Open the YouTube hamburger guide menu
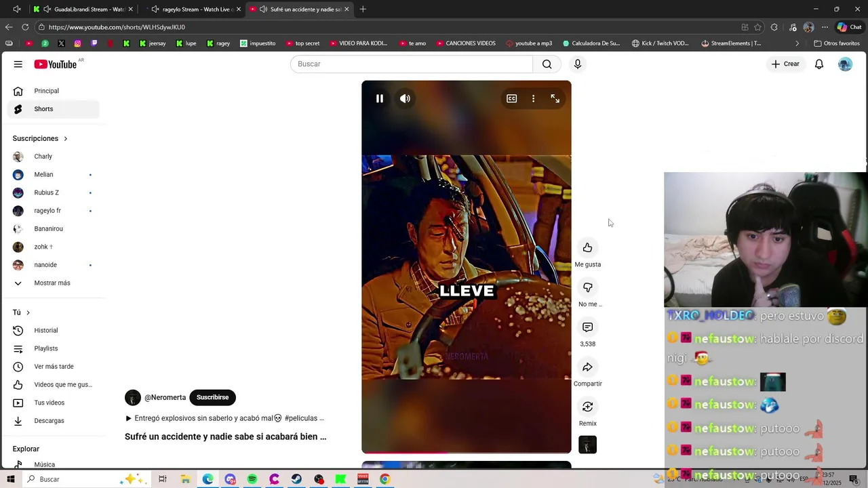 [18, 64]
